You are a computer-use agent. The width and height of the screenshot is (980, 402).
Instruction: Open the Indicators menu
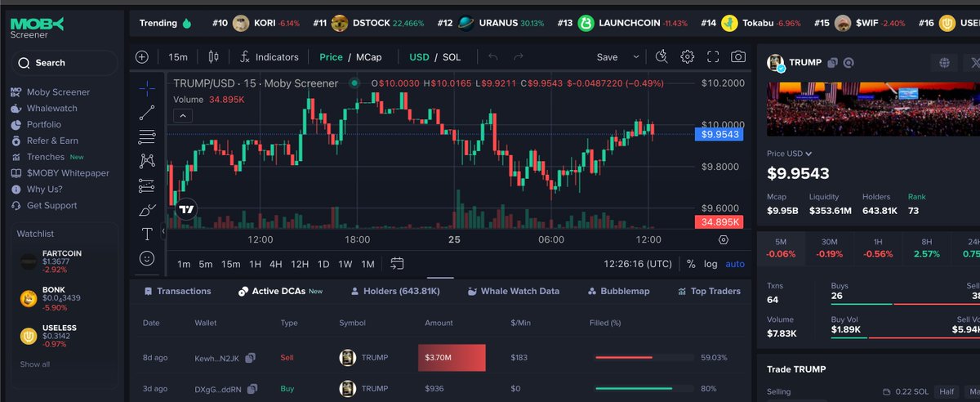[x=269, y=57]
